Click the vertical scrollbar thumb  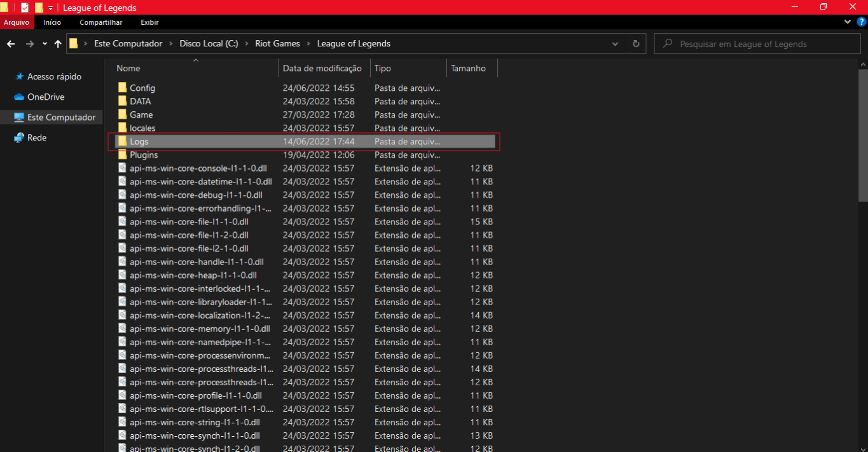[x=863, y=134]
